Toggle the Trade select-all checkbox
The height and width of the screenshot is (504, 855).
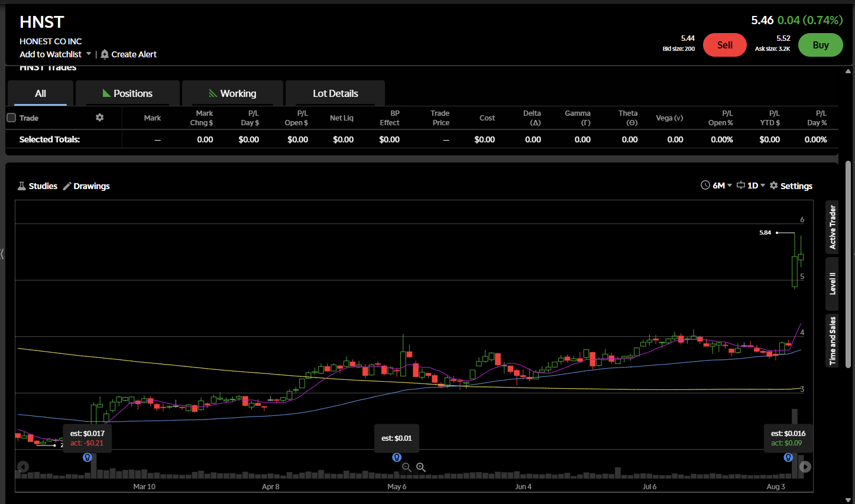[x=11, y=118]
